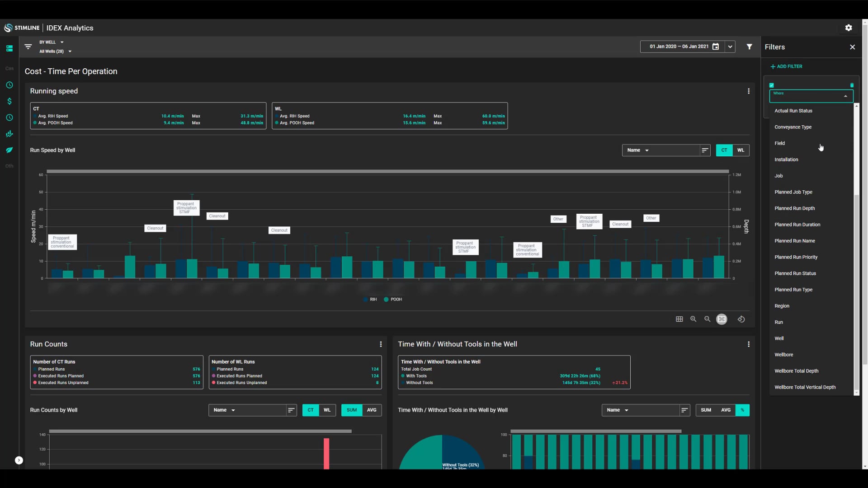Click the settings gear in the top right
The height and width of the screenshot is (488, 868).
pyautogui.click(x=849, y=28)
